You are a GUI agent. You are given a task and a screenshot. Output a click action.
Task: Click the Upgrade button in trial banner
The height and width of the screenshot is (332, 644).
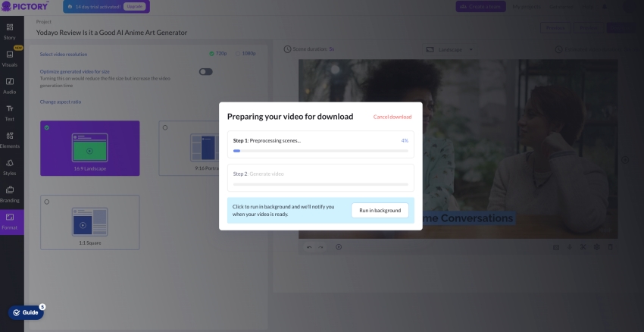tap(134, 7)
